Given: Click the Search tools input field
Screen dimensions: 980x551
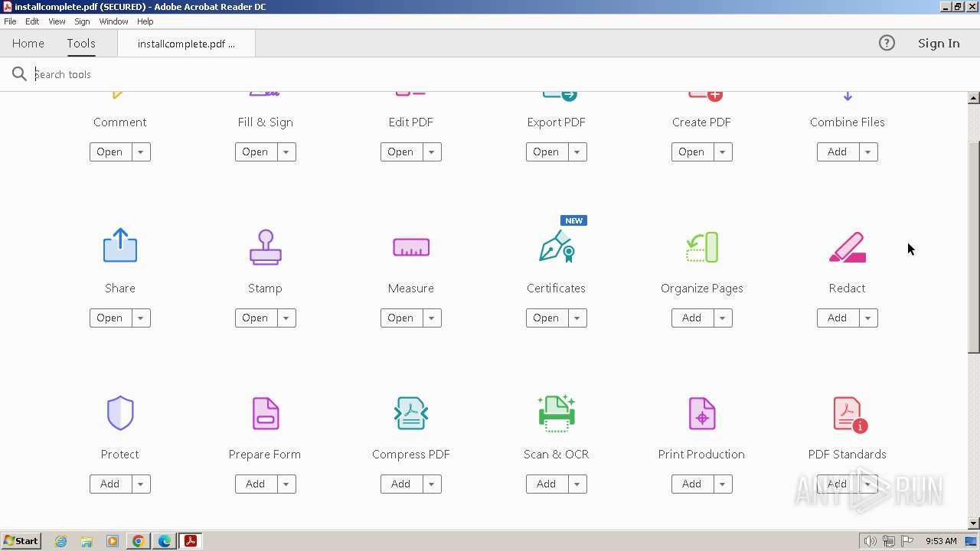Looking at the screenshot, I should pos(490,74).
